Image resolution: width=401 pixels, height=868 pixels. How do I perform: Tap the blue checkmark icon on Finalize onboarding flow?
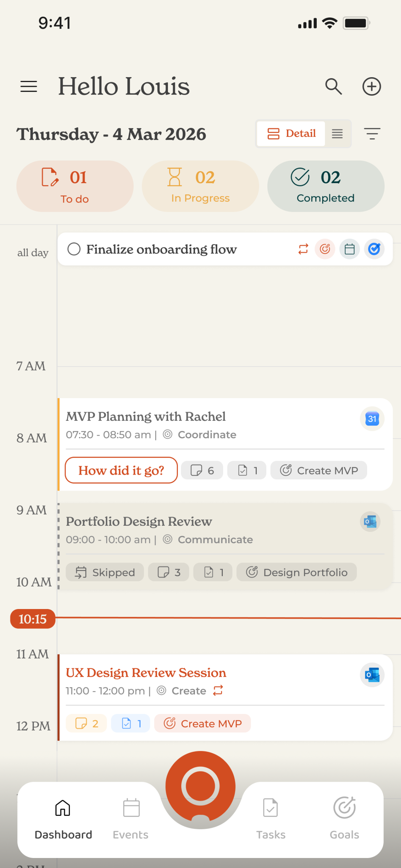(x=374, y=249)
